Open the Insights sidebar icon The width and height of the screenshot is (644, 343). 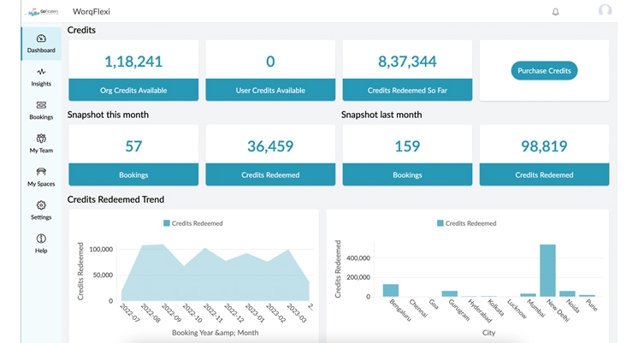(x=41, y=73)
